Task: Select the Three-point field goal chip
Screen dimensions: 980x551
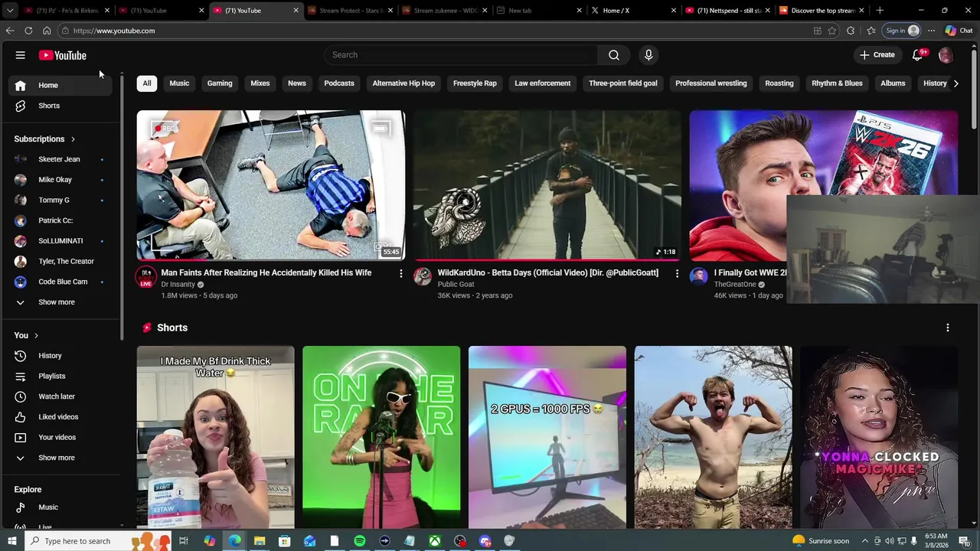Action: (x=623, y=83)
